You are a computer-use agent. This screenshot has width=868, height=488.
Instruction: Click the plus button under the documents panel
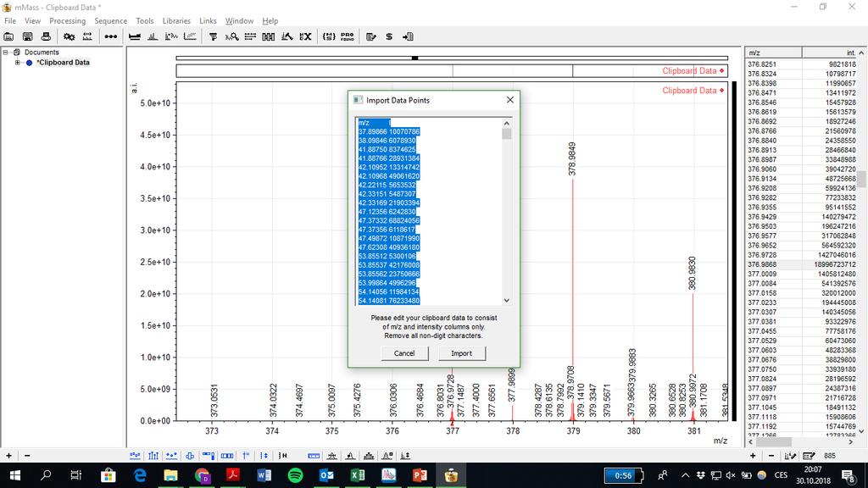[x=8, y=455]
